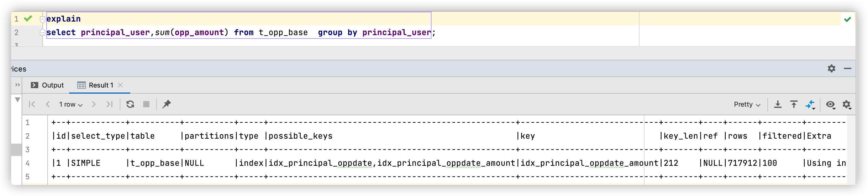Collapse the results panel disclosure triangle

18,100
